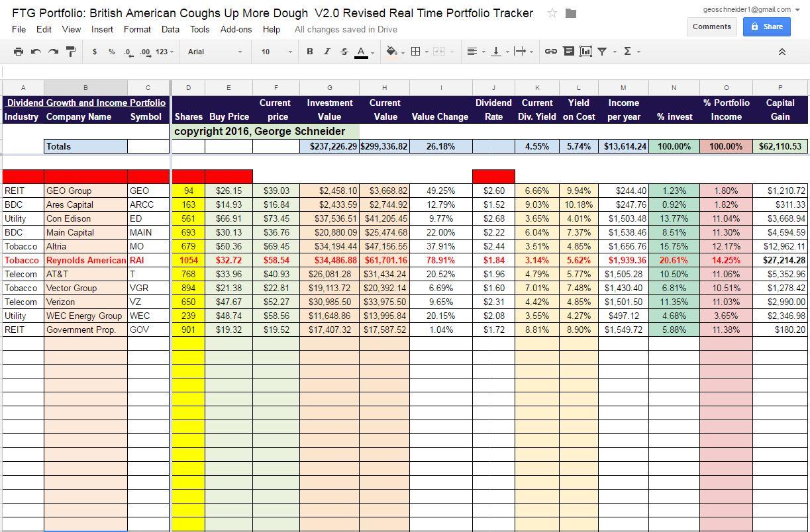Select the 'Totals' label cell
Image resolution: width=810 pixels, height=532 pixels.
[85, 146]
